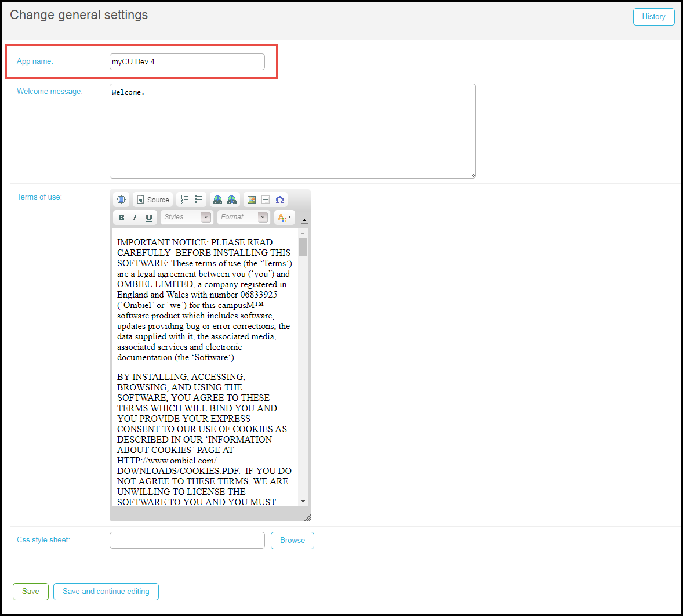The image size is (683, 616).
Task: Switch editor to Source view
Action: click(153, 200)
